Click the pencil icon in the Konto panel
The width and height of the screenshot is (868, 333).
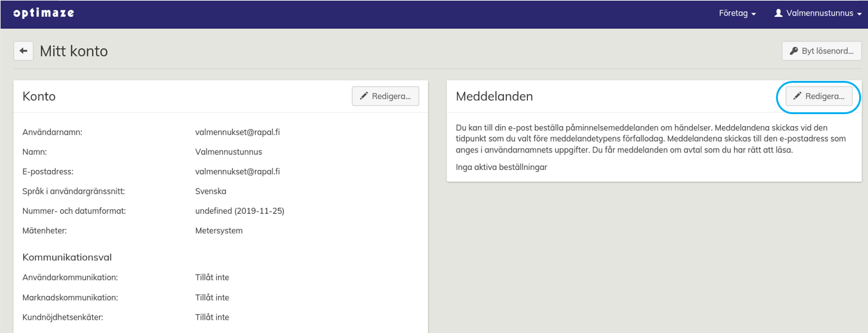(363, 97)
